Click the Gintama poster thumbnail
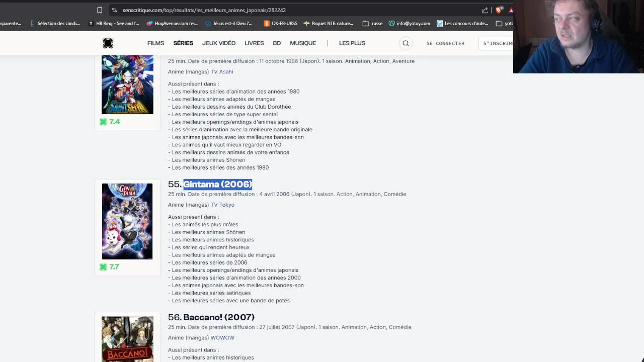This screenshot has width=644, height=362. point(127,221)
